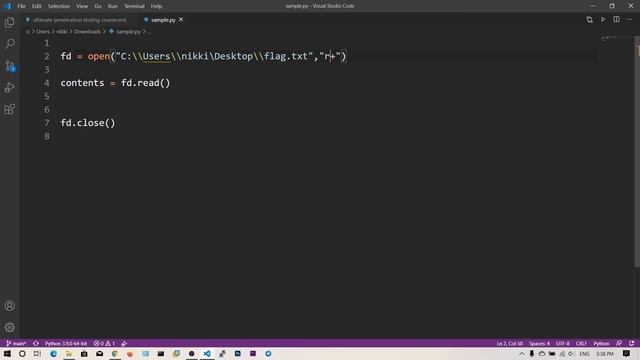Open Cortana search circle in taskbar
This screenshot has height=360, width=640.
pyautogui.click(x=22, y=353)
